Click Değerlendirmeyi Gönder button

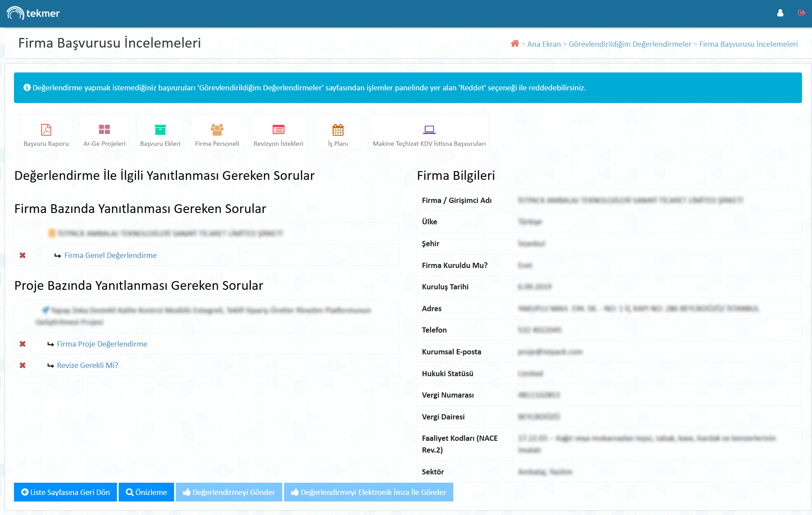pos(229,492)
